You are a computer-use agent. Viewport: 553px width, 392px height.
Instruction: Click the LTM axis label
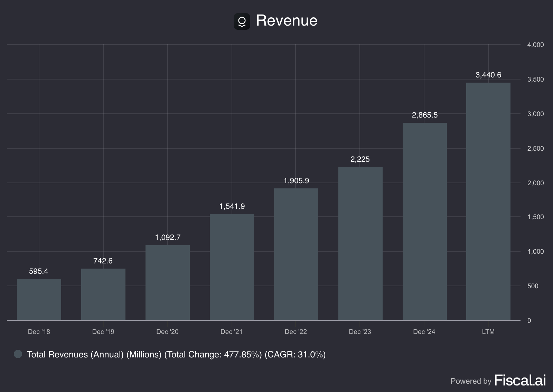[x=488, y=332]
